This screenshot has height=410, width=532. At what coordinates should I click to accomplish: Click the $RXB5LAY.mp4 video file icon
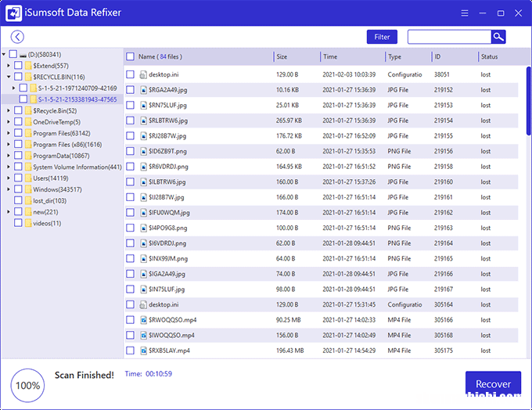pos(143,351)
